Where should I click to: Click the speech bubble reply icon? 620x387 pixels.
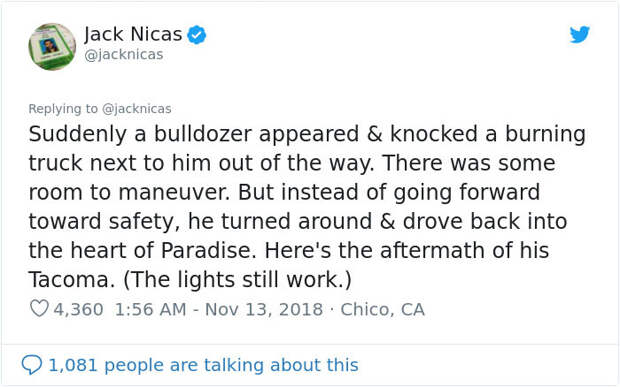point(32,364)
